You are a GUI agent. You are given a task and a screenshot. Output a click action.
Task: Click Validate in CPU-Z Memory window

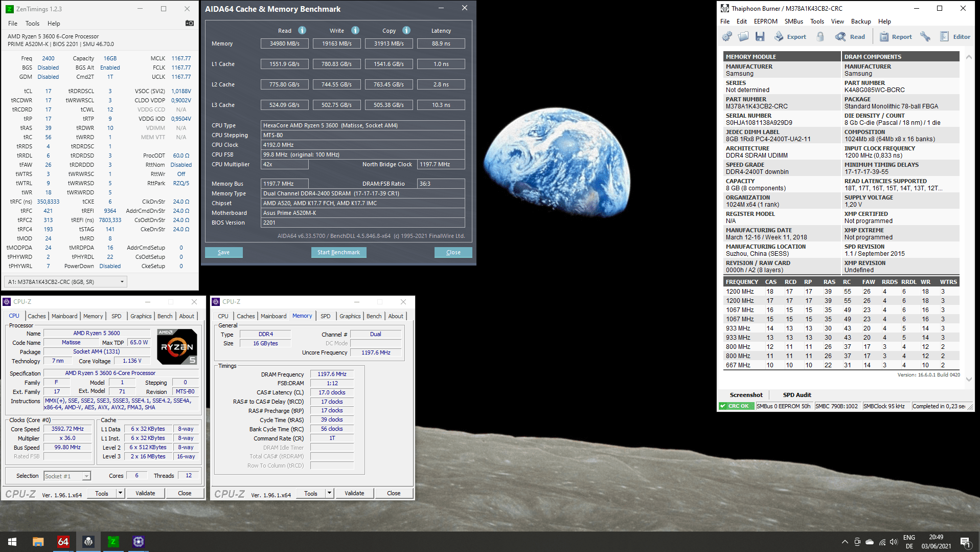click(x=354, y=493)
